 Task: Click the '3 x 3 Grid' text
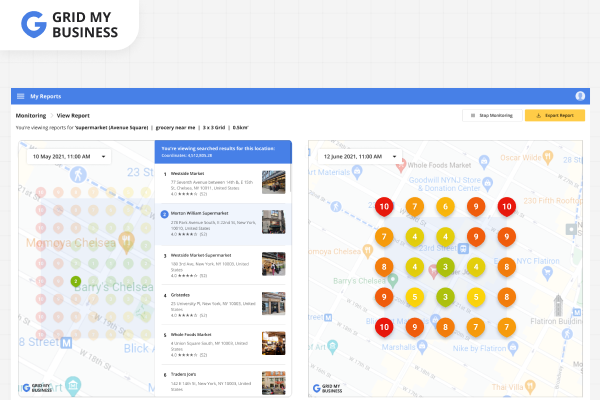coord(214,127)
